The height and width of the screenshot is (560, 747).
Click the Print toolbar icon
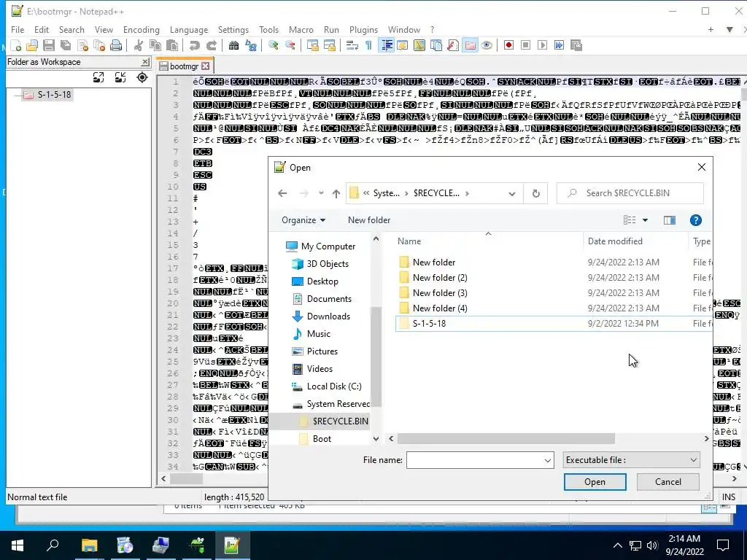(x=116, y=45)
